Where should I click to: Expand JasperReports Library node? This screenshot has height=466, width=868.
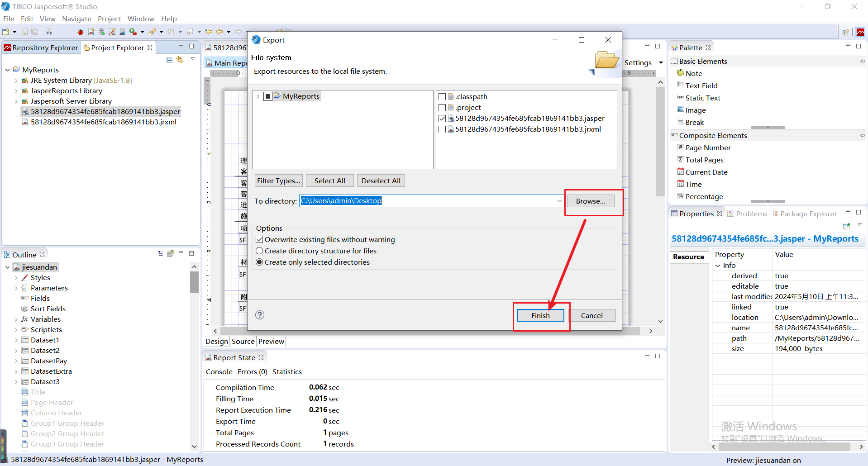pyautogui.click(x=16, y=91)
